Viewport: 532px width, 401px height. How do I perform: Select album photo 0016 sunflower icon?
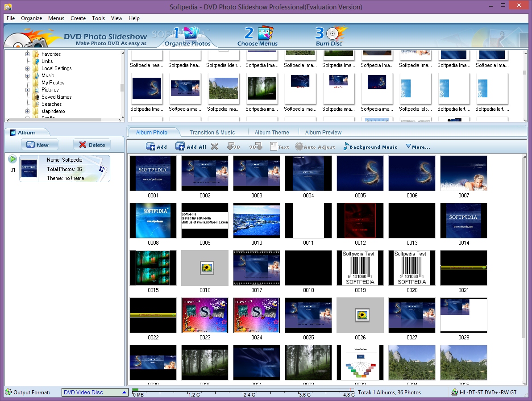point(205,268)
